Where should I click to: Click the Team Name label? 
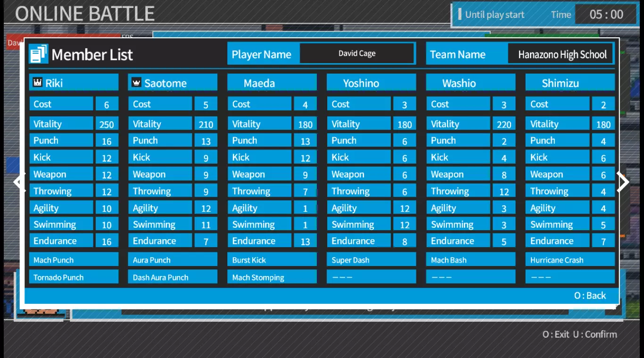point(458,54)
